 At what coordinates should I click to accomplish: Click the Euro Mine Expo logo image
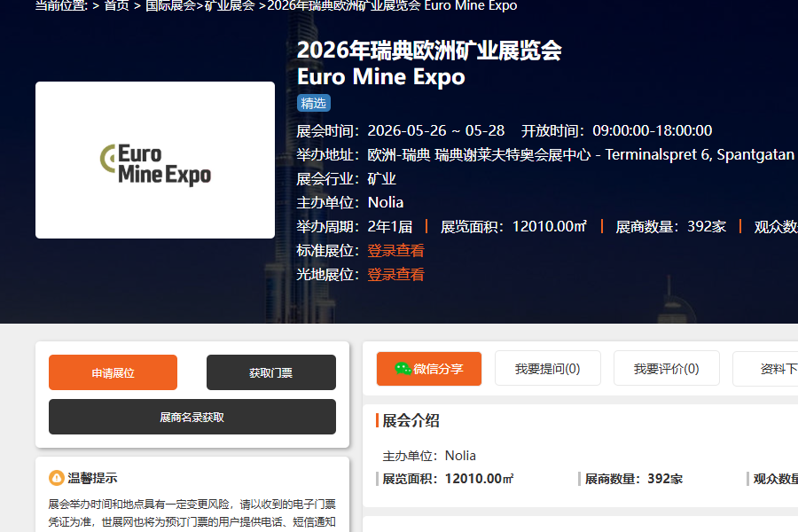[x=155, y=160]
